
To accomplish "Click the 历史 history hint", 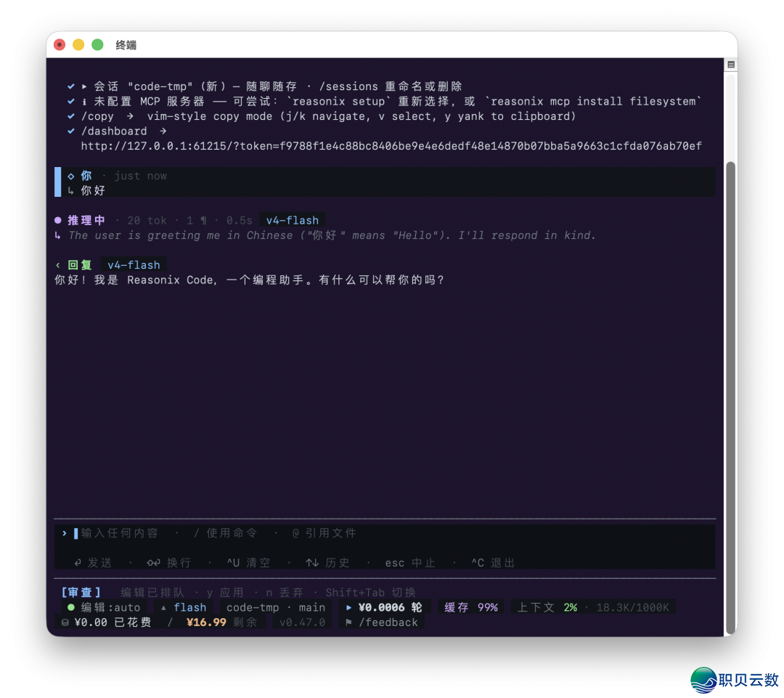I will point(327,563).
